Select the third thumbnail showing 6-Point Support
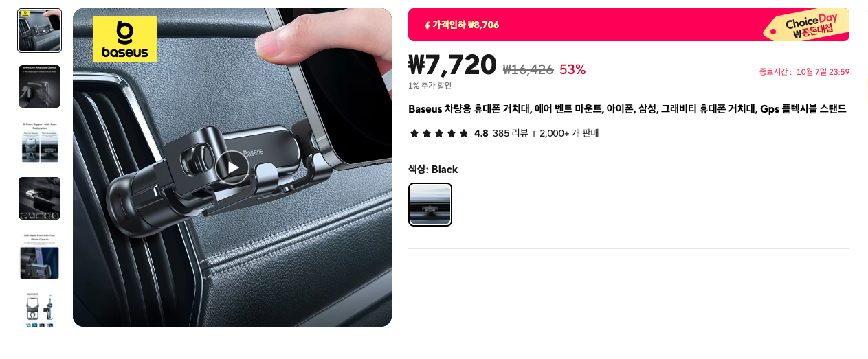 tap(39, 143)
